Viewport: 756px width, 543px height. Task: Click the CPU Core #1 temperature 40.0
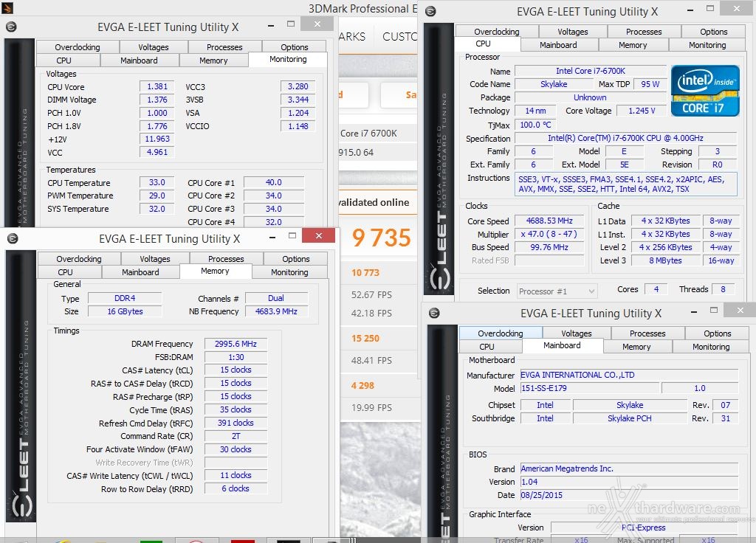point(273,183)
